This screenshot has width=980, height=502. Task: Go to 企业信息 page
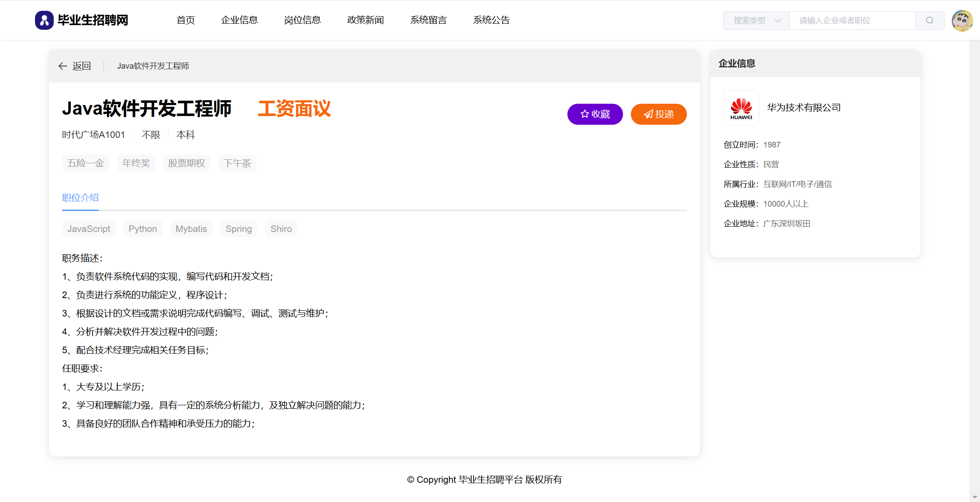pos(239,20)
